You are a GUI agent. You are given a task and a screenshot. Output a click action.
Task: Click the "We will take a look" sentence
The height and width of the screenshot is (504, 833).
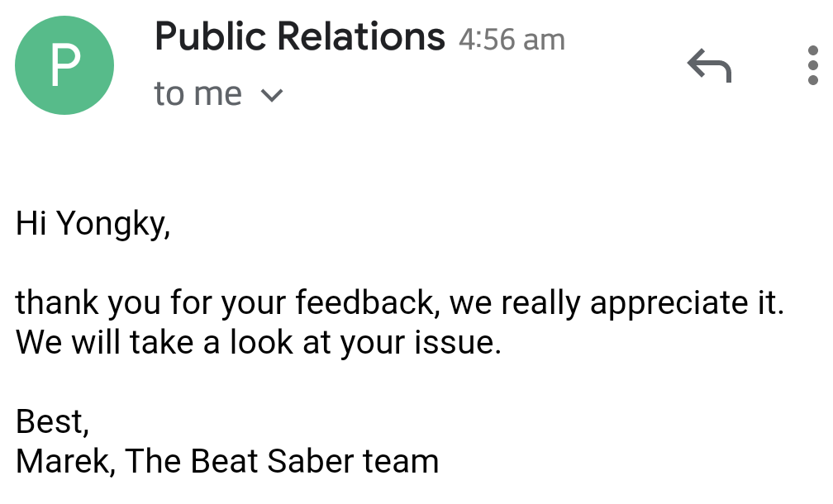click(x=258, y=342)
